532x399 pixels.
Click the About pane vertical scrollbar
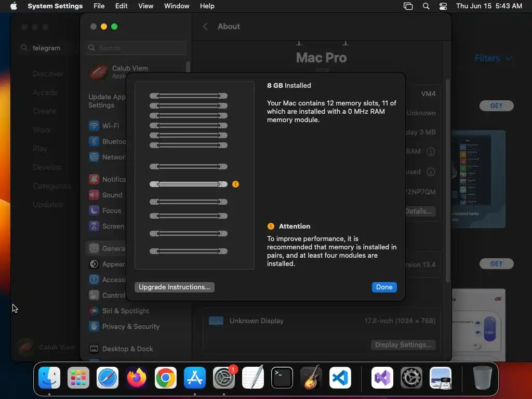pyautogui.click(x=448, y=180)
